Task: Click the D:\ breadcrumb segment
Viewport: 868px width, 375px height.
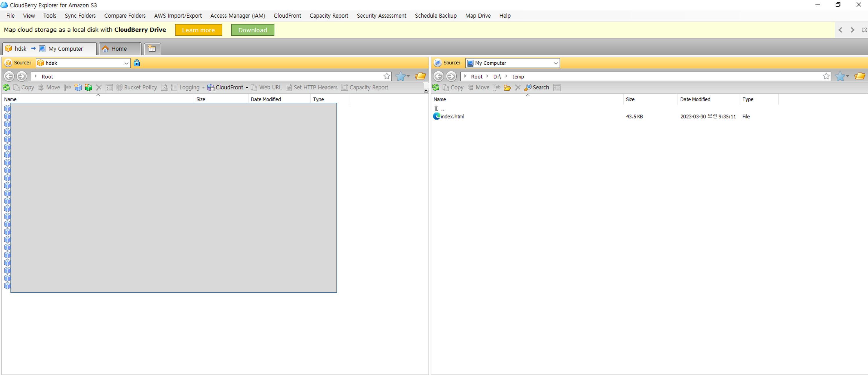Action: point(497,77)
